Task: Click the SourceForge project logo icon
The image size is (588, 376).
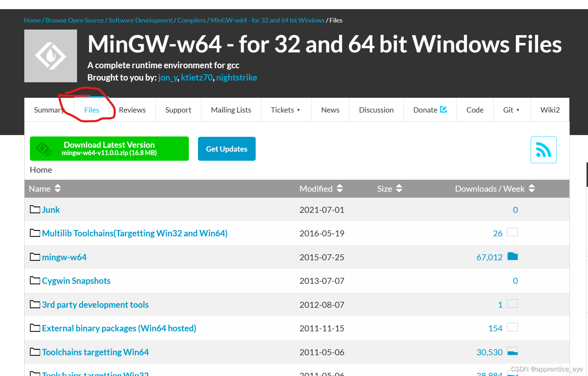Action: coord(51,56)
